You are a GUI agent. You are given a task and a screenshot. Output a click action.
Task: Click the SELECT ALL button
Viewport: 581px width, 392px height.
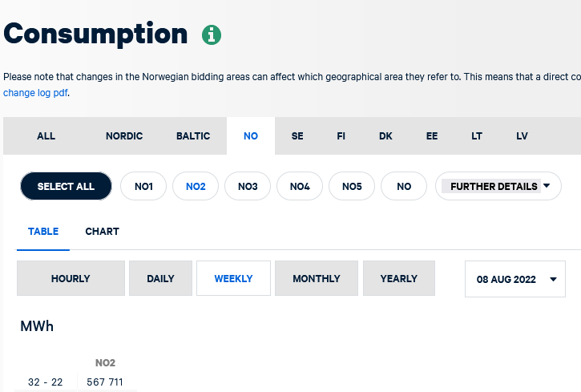(66, 186)
